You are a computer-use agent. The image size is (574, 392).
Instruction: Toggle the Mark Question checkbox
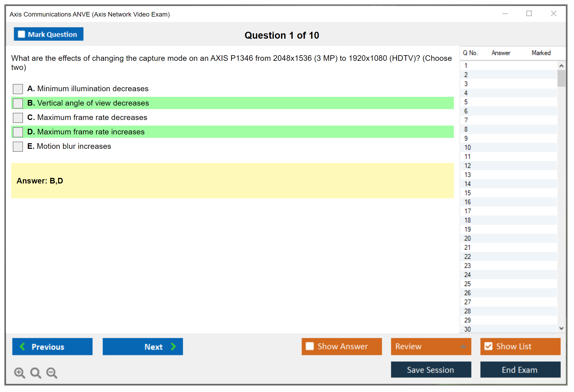[21, 34]
